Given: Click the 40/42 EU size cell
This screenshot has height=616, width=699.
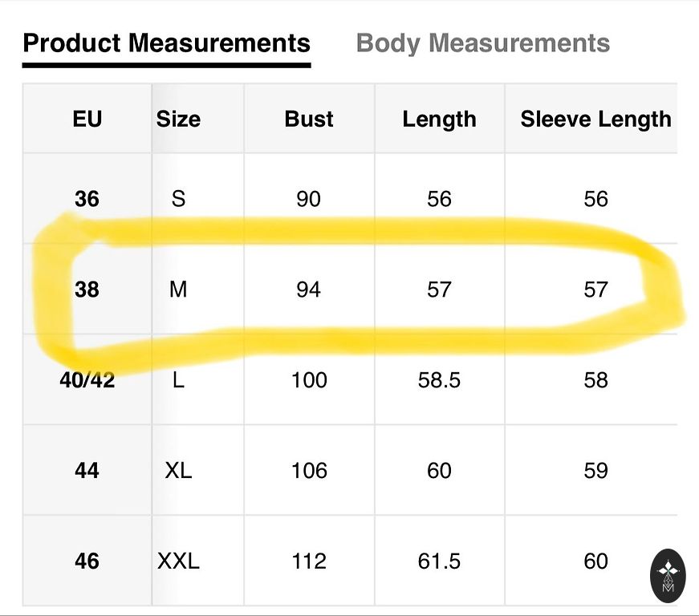Looking at the screenshot, I should click(x=87, y=379).
